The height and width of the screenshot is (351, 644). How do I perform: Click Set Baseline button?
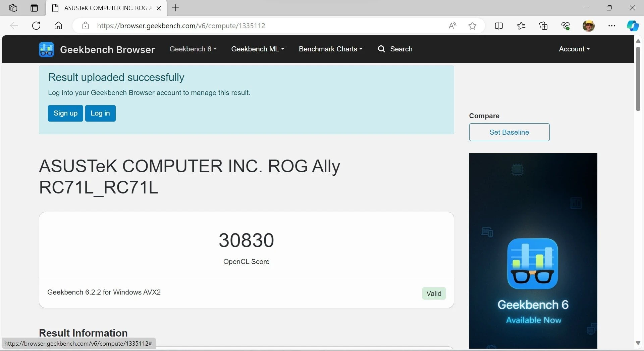point(509,132)
